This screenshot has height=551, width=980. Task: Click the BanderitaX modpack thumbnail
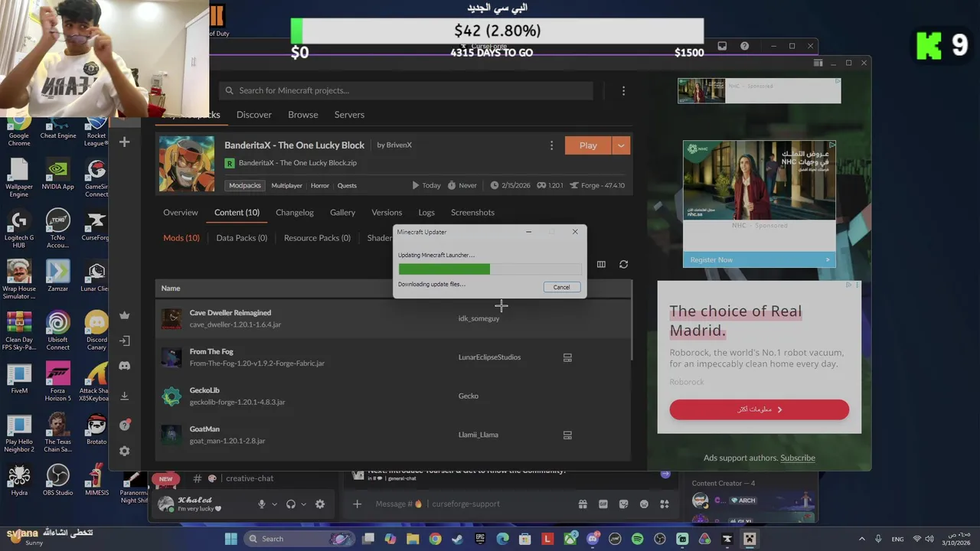tap(187, 163)
